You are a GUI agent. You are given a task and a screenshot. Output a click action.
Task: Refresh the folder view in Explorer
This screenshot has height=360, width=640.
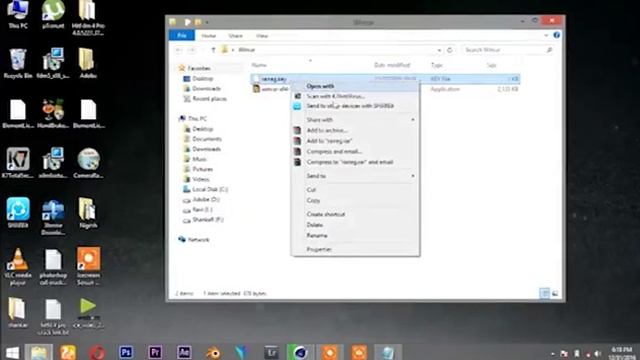point(449,50)
